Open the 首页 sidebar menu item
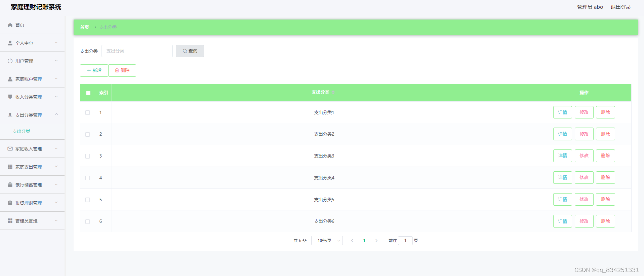 pos(32,25)
